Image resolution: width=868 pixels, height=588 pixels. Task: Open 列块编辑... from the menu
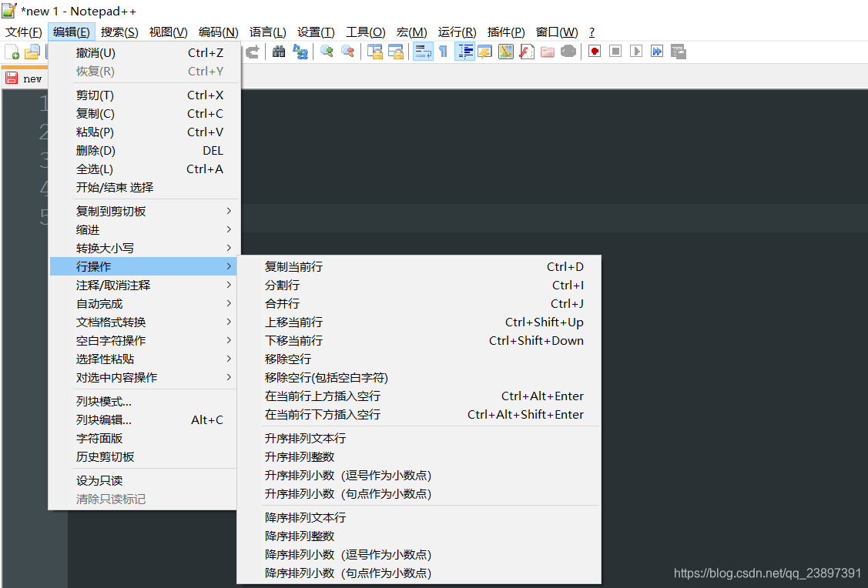click(144, 420)
